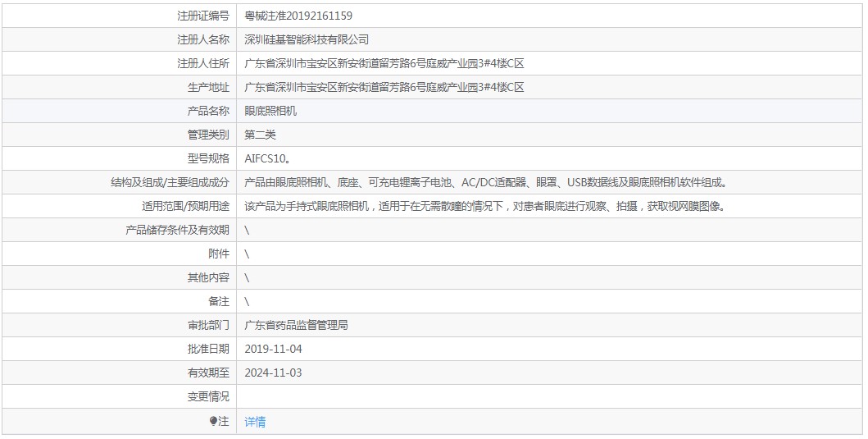
Task: Select company name 深圳硅基智能科技有限公司
Action: [x=307, y=40]
